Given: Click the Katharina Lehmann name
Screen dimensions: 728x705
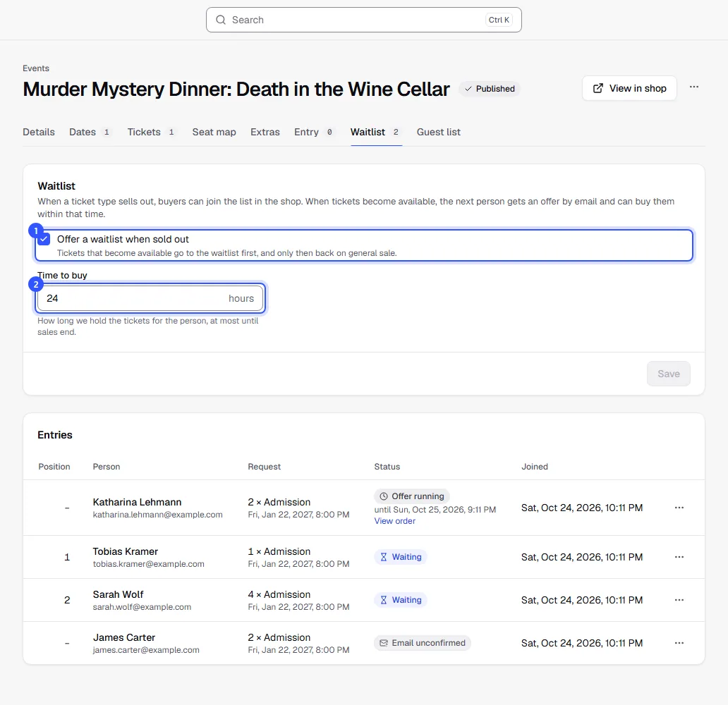Looking at the screenshot, I should tap(137, 502).
